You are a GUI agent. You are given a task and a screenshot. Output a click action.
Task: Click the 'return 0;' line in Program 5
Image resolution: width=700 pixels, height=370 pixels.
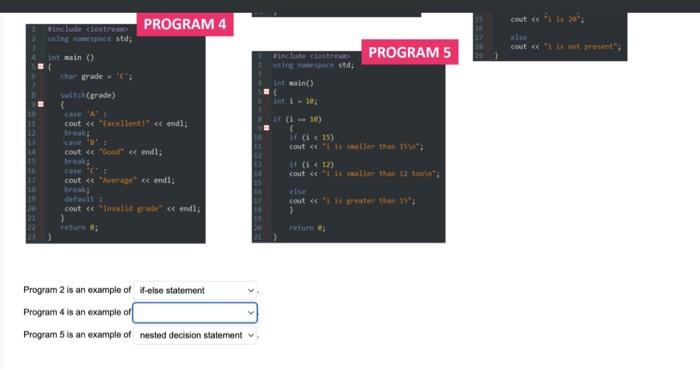[307, 228]
